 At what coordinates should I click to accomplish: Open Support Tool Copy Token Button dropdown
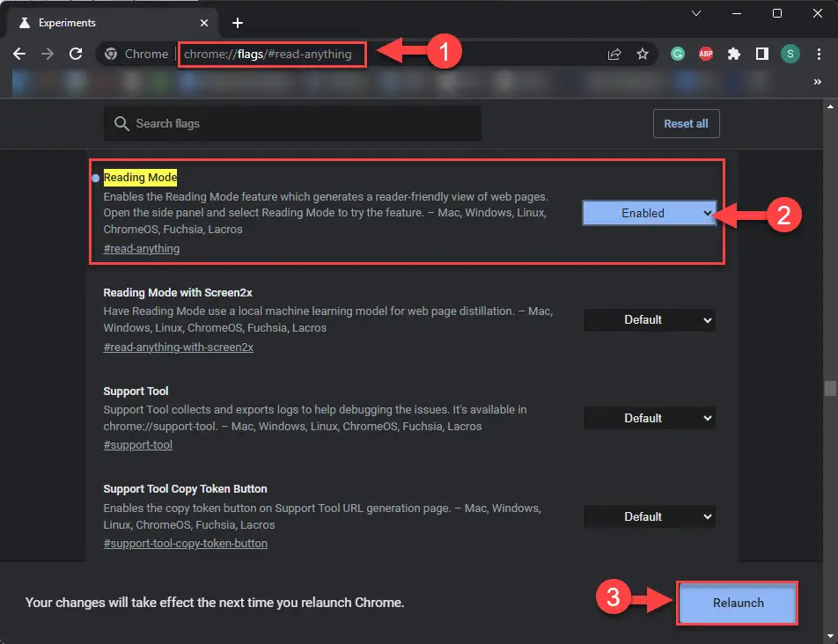(649, 516)
